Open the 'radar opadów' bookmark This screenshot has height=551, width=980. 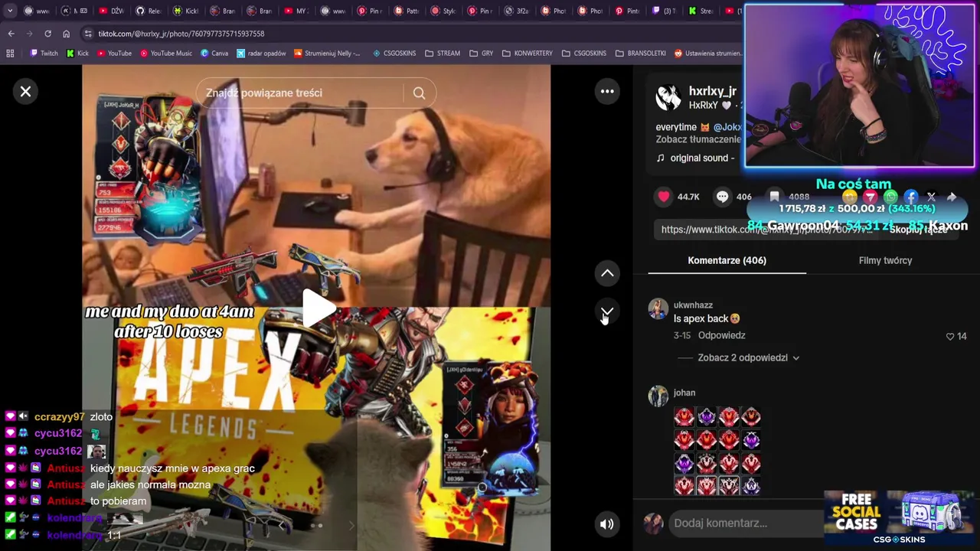click(261, 54)
